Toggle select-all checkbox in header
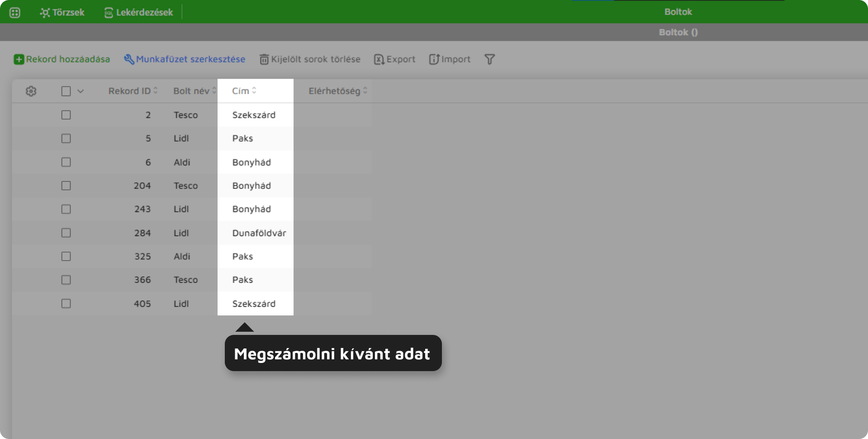The width and height of the screenshot is (868, 439). click(66, 91)
